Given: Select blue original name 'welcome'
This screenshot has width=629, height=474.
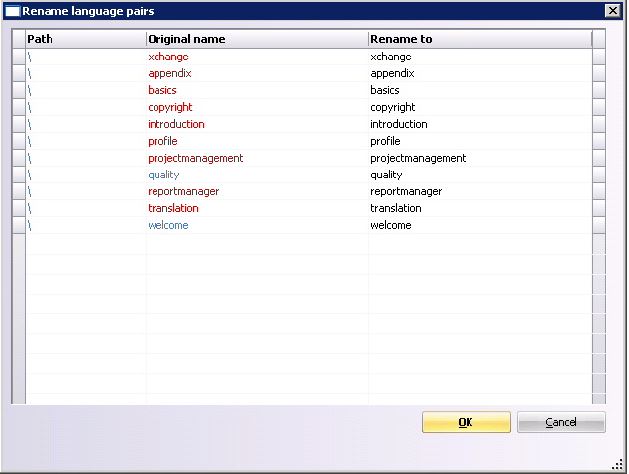Looking at the screenshot, I should [x=168, y=225].
